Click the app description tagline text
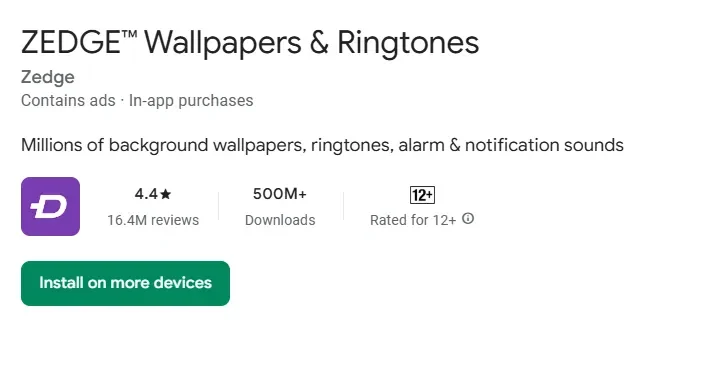The image size is (728, 371). click(322, 145)
